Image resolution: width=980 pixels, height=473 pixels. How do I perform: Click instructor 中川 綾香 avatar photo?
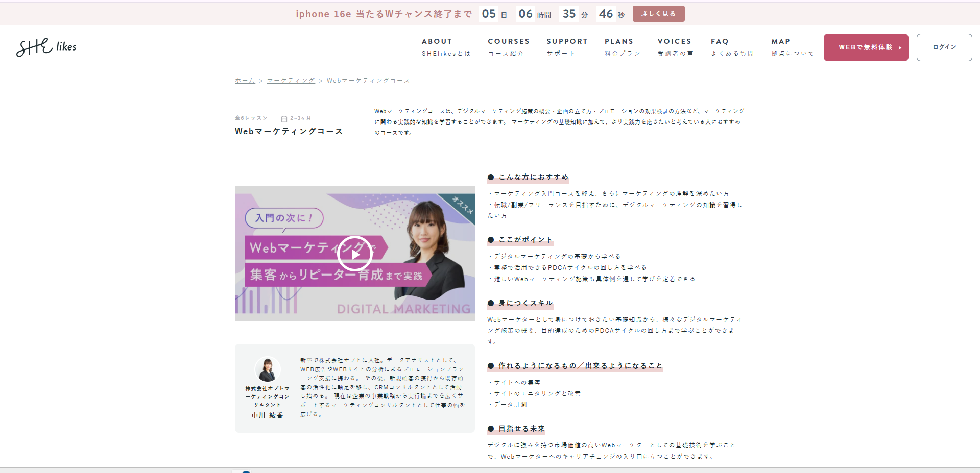(268, 369)
